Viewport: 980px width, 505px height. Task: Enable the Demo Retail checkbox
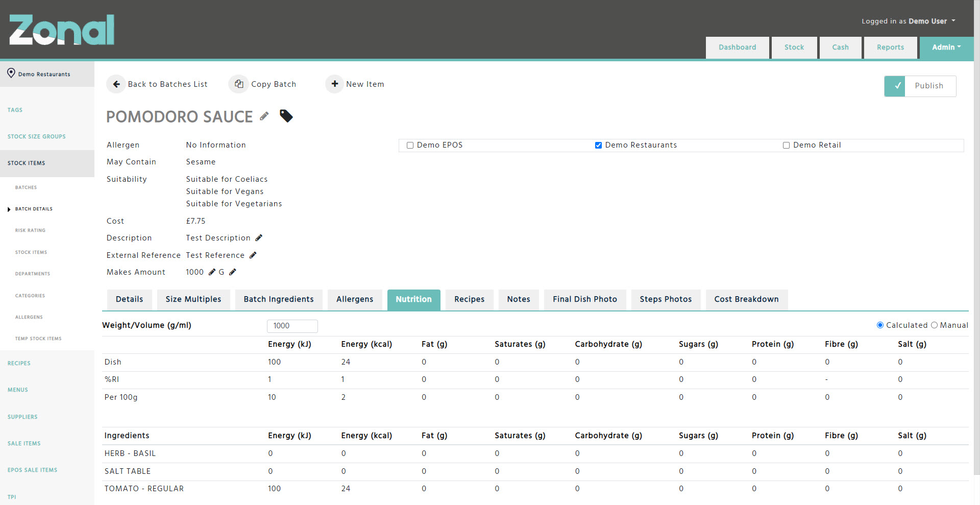tap(786, 145)
